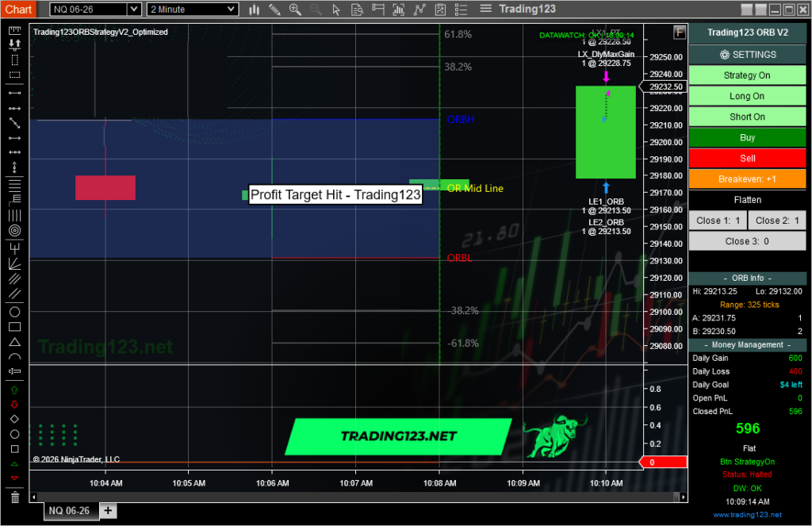This screenshot has width=812, height=526.
Task: Toggle the Long On button
Action: coord(747,96)
